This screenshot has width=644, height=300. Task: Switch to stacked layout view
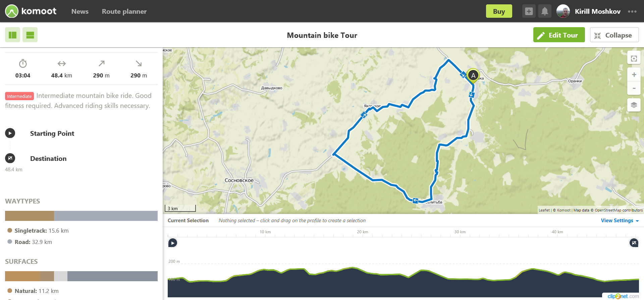30,35
